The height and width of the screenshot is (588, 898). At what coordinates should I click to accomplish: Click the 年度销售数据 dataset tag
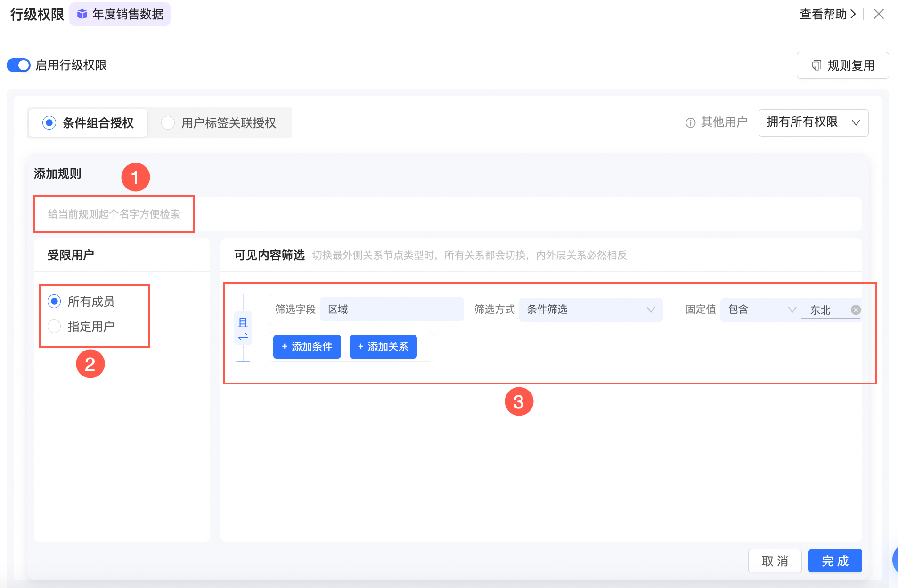[120, 14]
